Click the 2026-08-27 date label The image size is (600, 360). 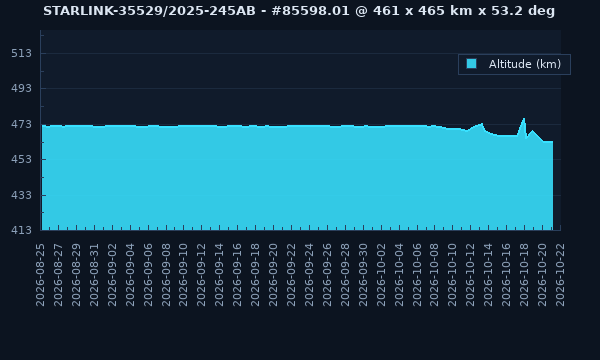pos(58,275)
